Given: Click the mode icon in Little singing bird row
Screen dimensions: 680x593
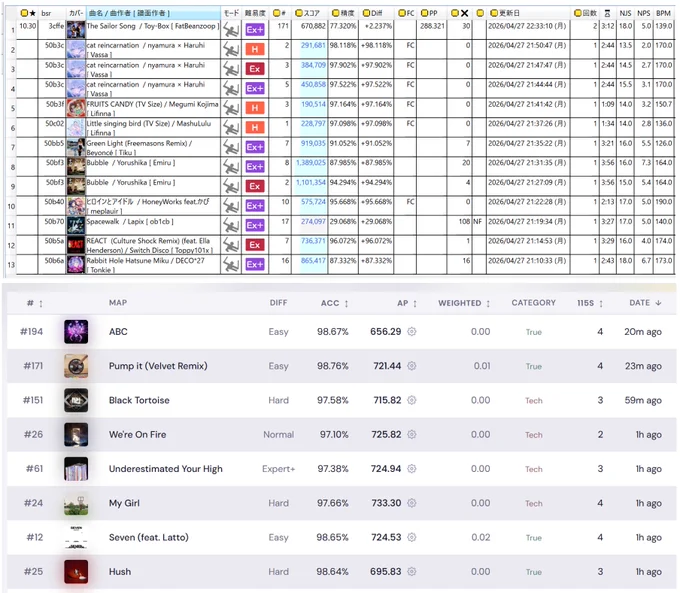Looking at the screenshot, I should pos(231,128).
